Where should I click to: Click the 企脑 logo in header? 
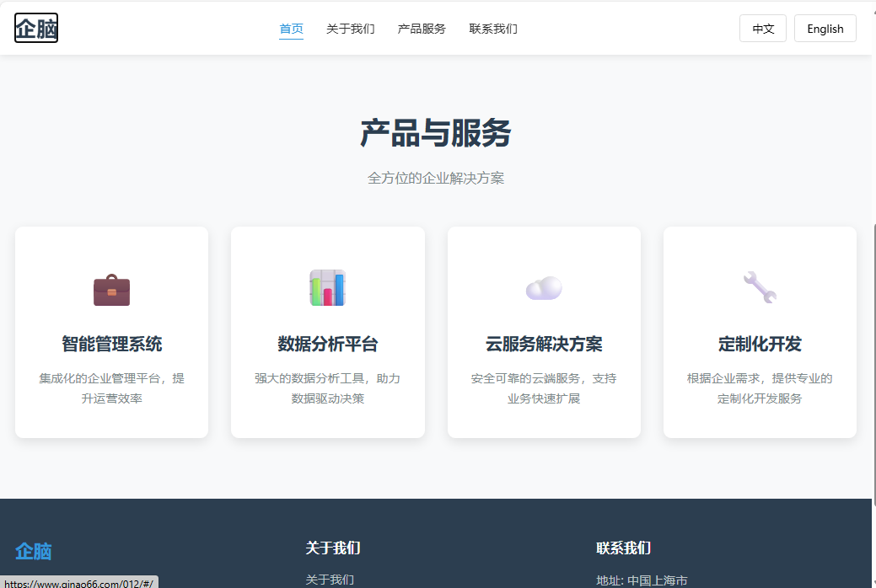36,29
